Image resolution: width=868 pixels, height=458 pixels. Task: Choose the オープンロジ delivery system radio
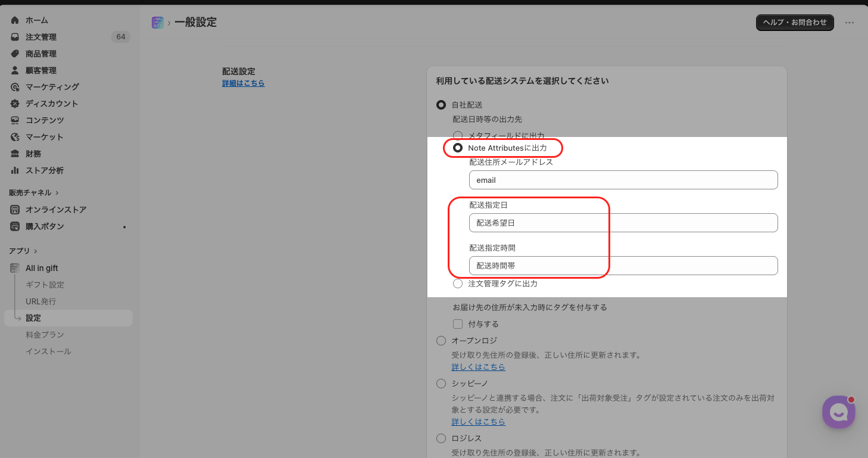click(x=441, y=341)
